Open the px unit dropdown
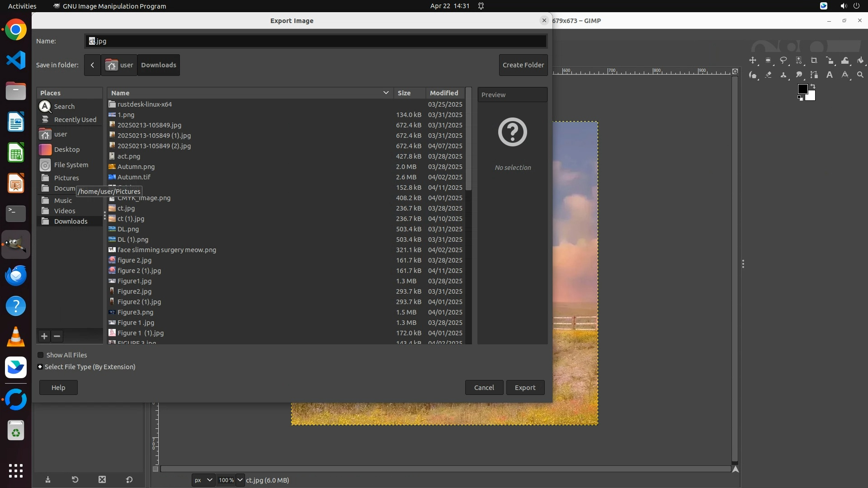Screen dimensions: 868x488 [203, 480]
